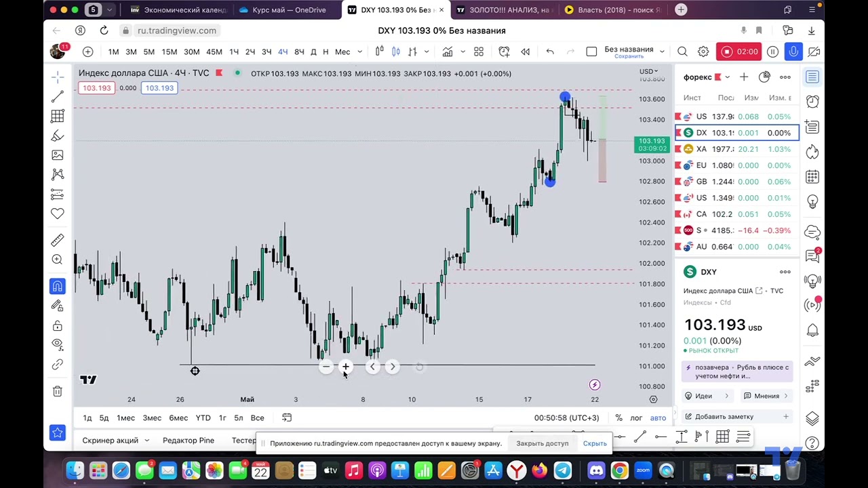Pause the recording
Screen dimensions: 868x488
click(772, 52)
